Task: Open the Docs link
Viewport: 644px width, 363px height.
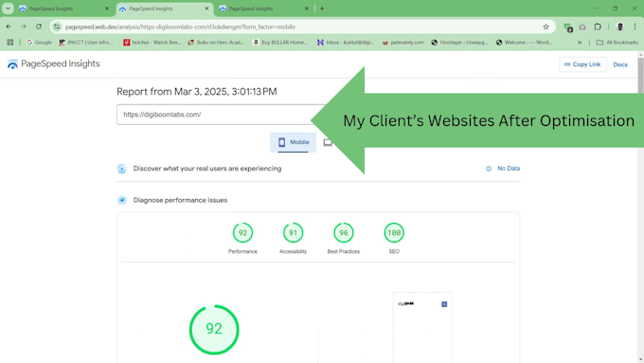Action: coord(620,64)
